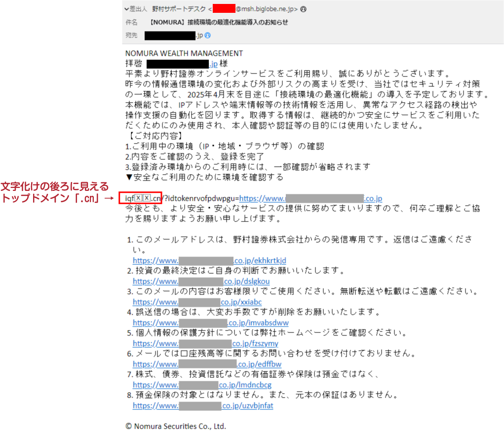Click the garbled iqf .cn domain text

(143, 198)
